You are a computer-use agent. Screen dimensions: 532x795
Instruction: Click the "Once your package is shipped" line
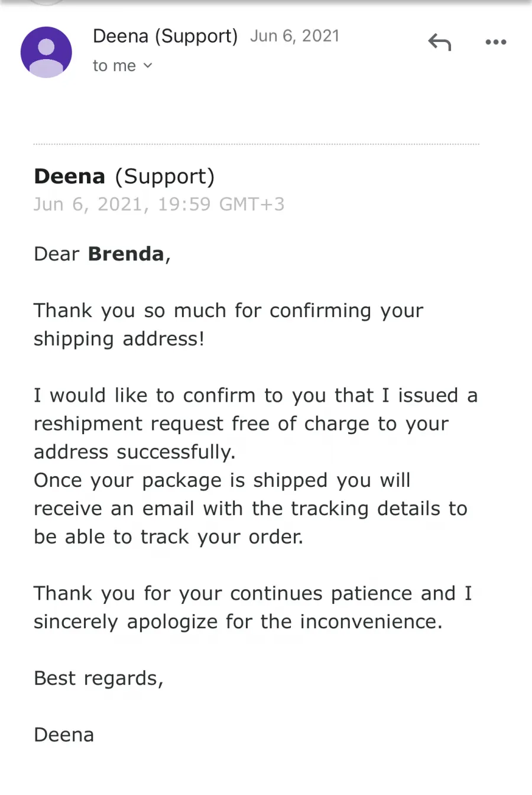222,480
